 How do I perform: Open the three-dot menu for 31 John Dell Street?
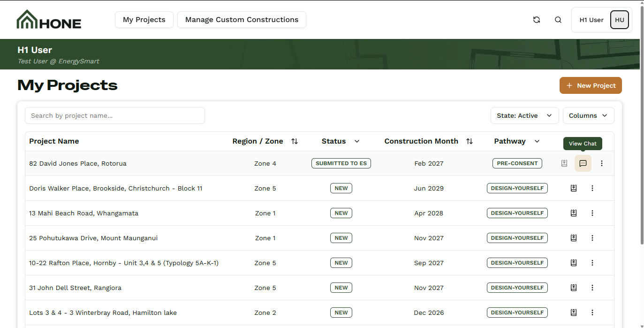click(592, 288)
